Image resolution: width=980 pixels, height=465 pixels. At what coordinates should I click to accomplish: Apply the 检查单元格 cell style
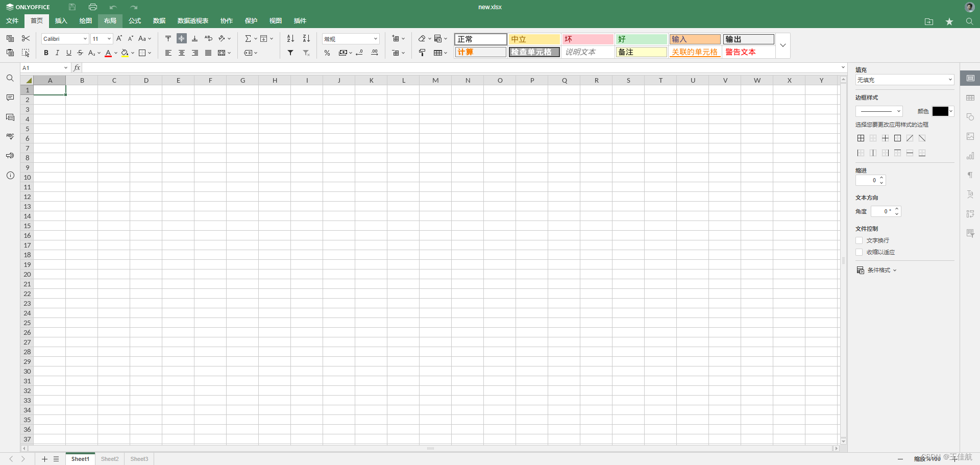(534, 52)
